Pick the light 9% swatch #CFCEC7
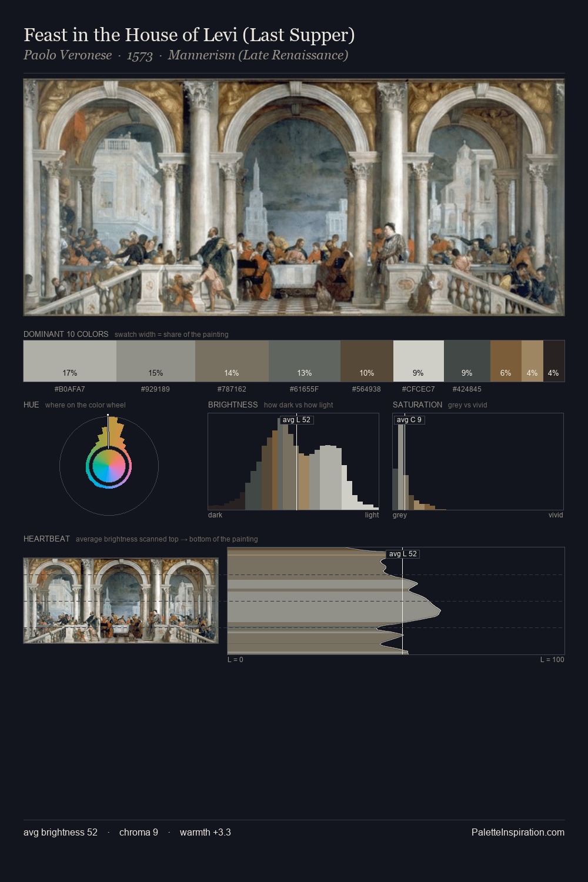This screenshot has height=882, width=588. click(419, 361)
